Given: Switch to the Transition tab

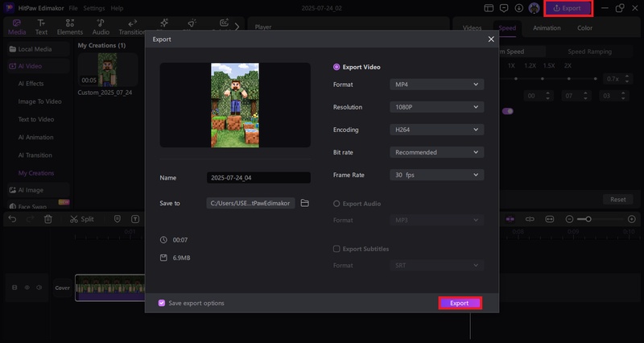Looking at the screenshot, I should 132,27.
